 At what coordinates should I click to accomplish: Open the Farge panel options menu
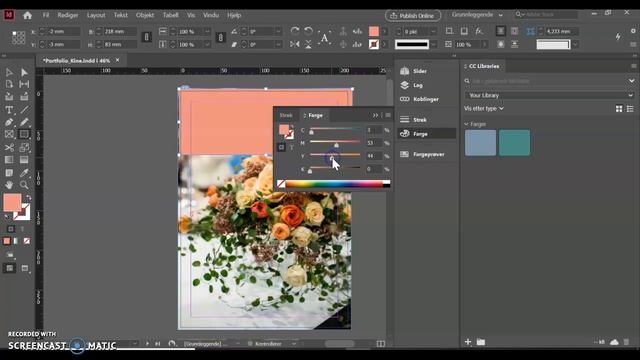388,116
